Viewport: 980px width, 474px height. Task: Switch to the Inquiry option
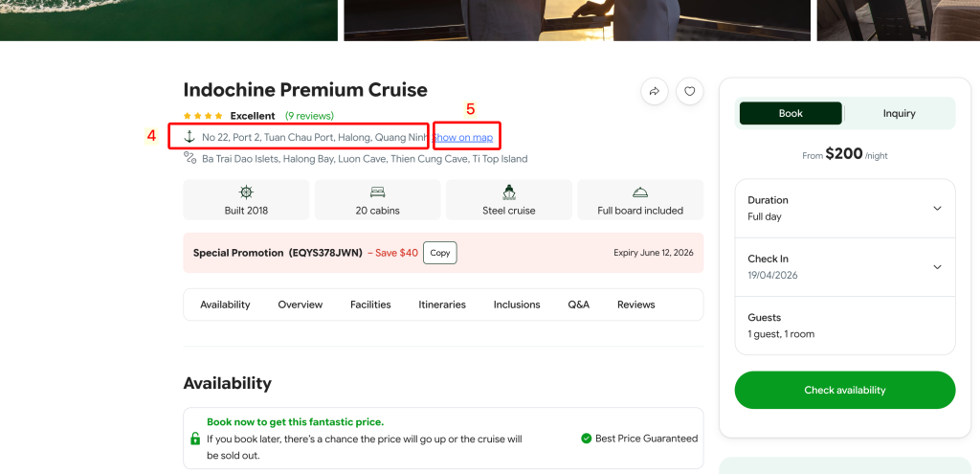(x=899, y=113)
